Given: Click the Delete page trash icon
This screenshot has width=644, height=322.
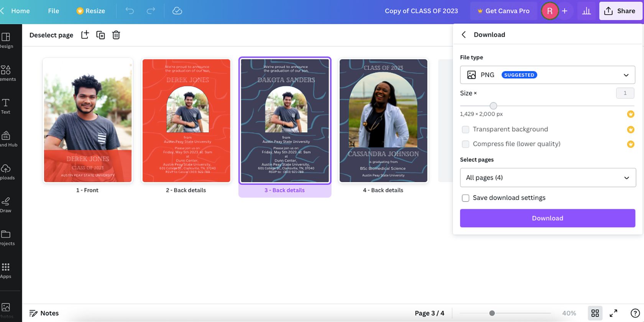Looking at the screenshot, I should (116, 35).
